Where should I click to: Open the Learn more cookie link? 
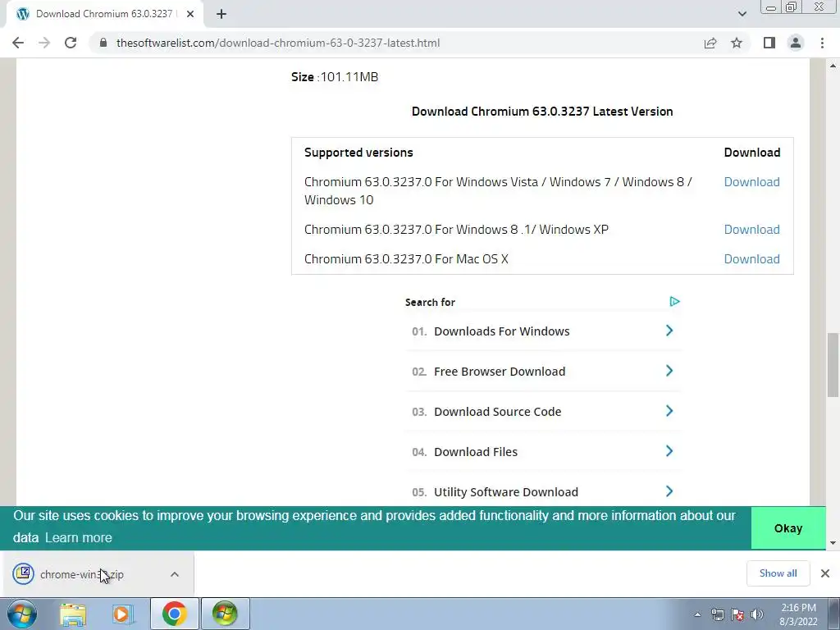tap(78, 537)
